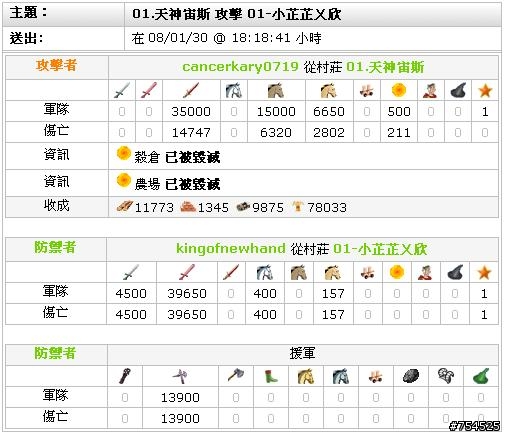505x434 pixels.
Task: Click the clay resource icon in 收成
Action: (x=188, y=206)
